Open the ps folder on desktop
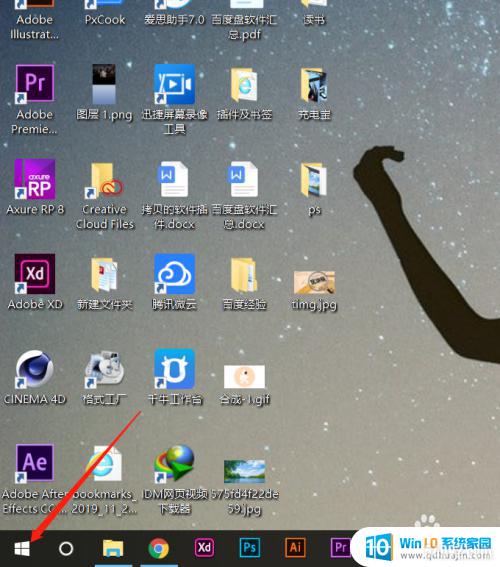500x567 pixels. [x=314, y=188]
